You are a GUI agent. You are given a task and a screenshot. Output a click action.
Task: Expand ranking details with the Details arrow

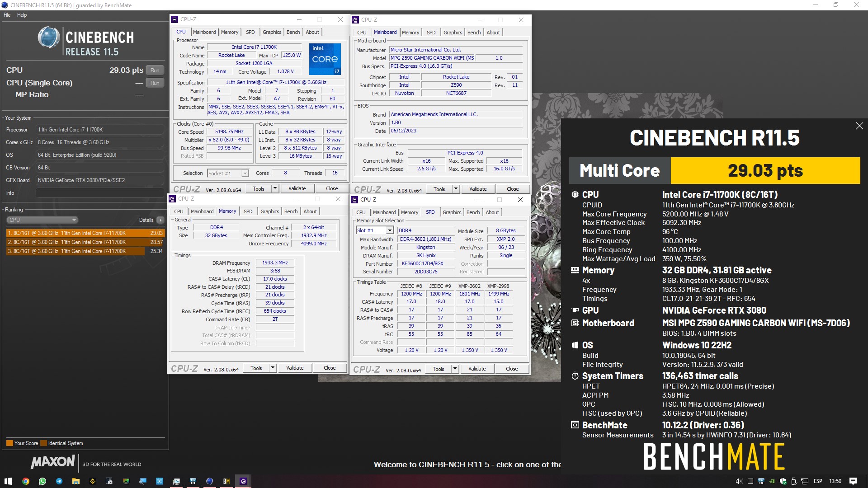pos(160,220)
